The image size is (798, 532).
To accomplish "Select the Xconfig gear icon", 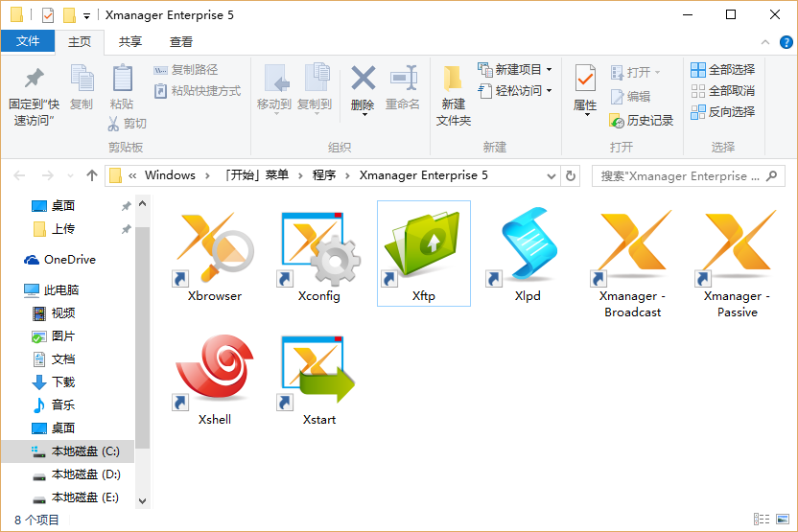I will (x=319, y=247).
